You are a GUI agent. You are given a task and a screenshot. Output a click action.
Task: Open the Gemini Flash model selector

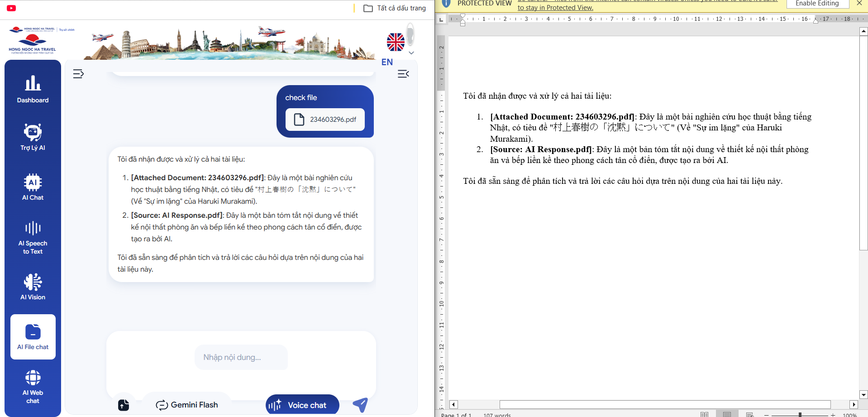187,405
